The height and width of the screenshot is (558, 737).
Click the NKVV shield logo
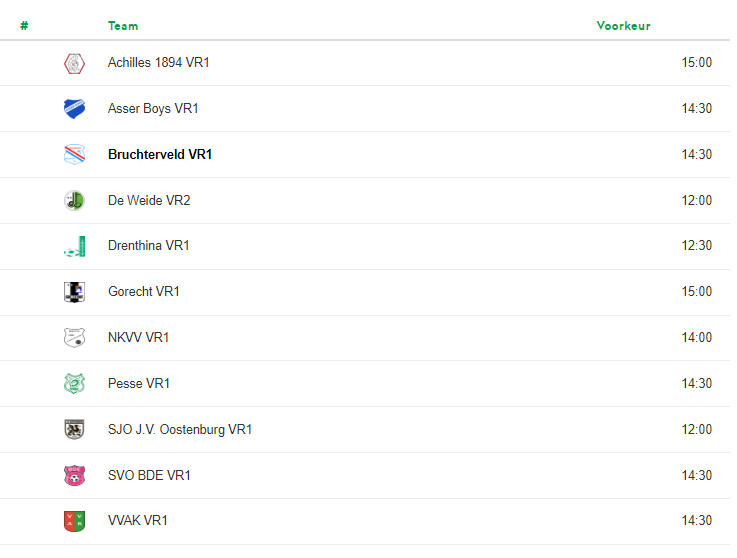click(x=74, y=338)
